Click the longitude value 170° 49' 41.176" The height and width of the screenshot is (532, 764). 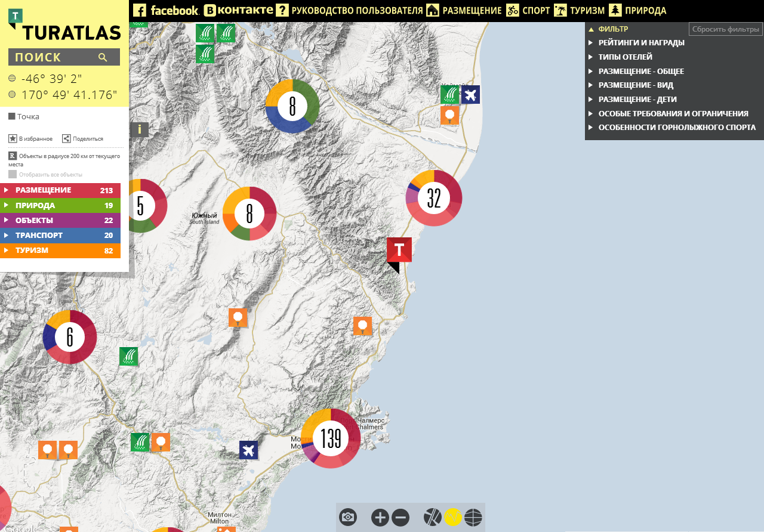point(69,95)
